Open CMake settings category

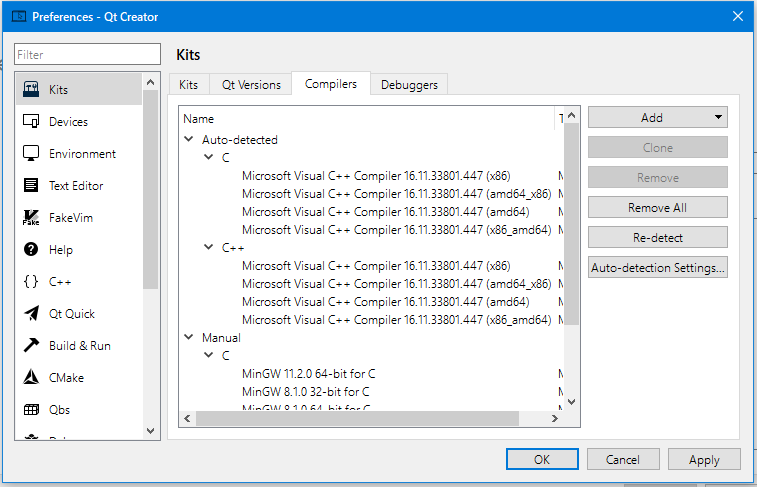coord(66,378)
